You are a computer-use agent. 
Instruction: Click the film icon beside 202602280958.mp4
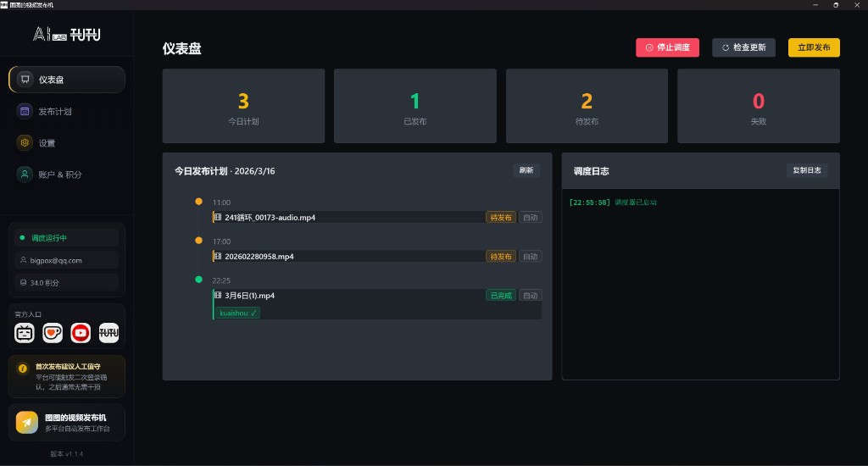(x=218, y=257)
